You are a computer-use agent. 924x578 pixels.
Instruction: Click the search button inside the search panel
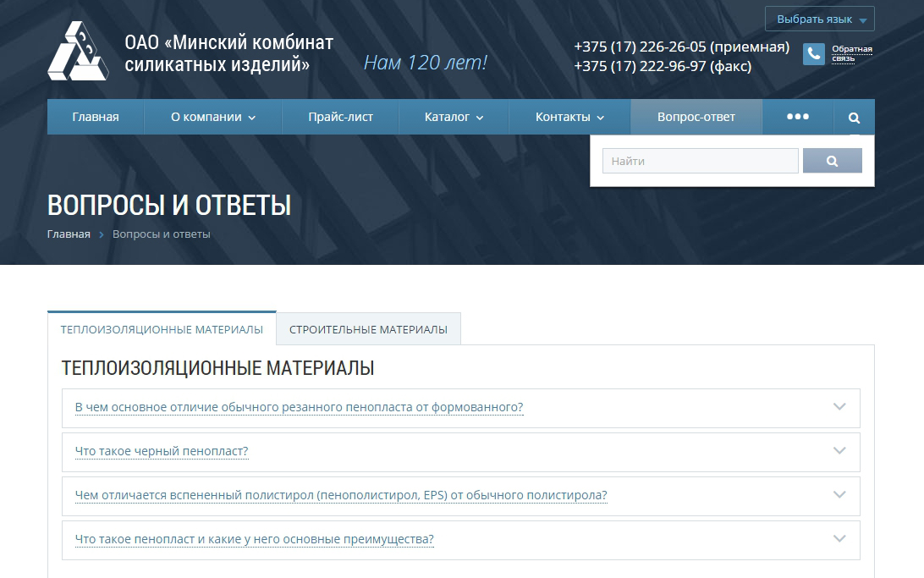(x=832, y=160)
